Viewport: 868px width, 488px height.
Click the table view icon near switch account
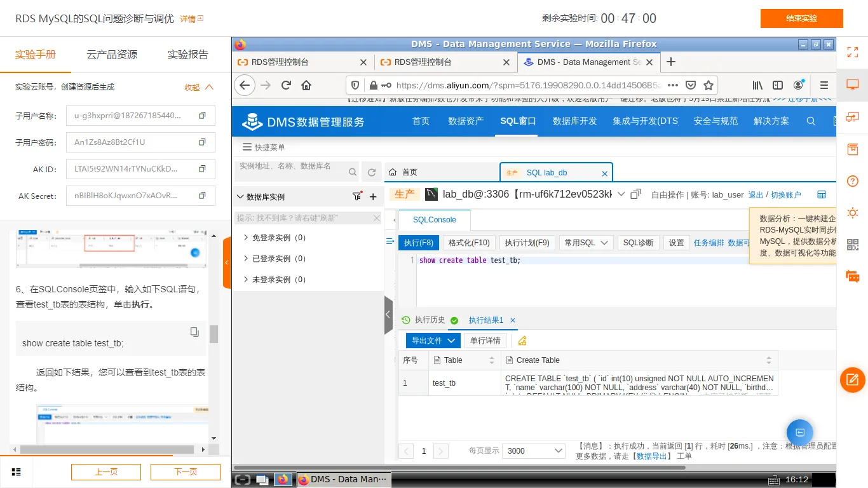pos(822,194)
